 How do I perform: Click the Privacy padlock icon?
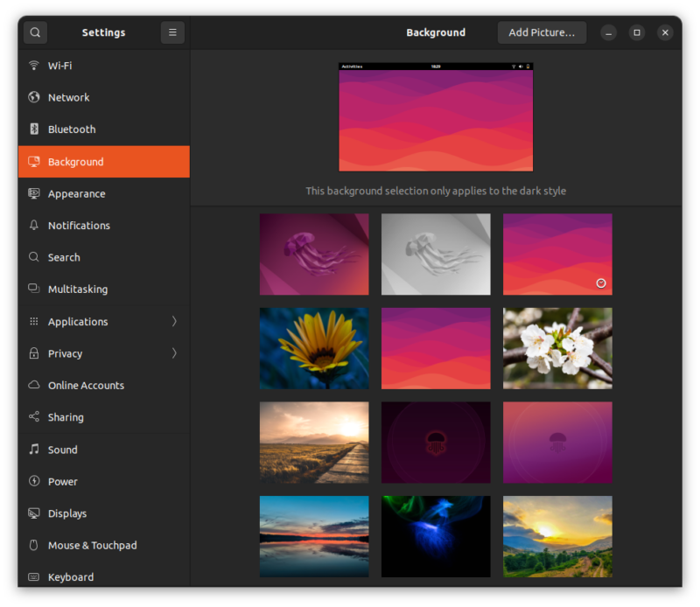click(x=34, y=353)
